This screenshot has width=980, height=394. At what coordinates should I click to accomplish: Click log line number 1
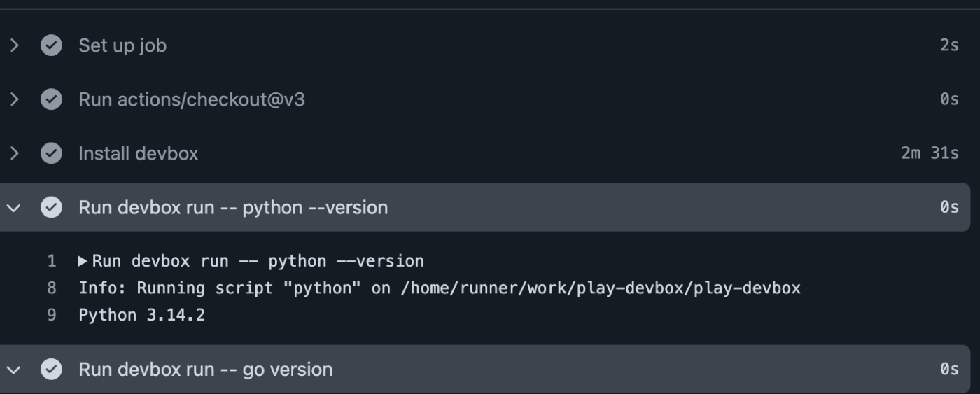tap(52, 261)
